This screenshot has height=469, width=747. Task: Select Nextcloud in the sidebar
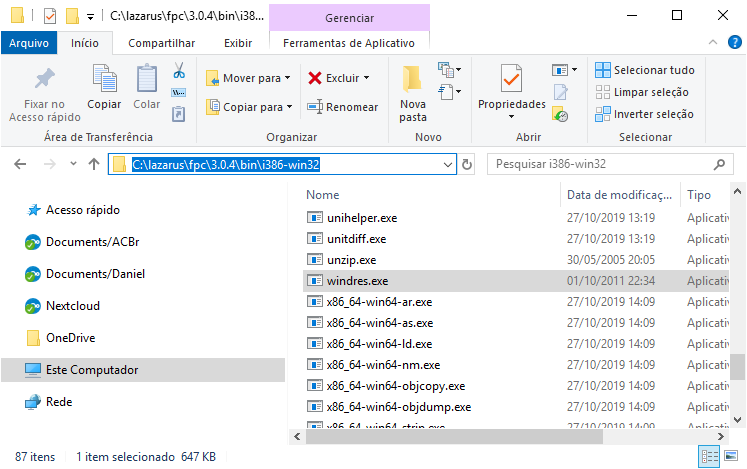72,306
